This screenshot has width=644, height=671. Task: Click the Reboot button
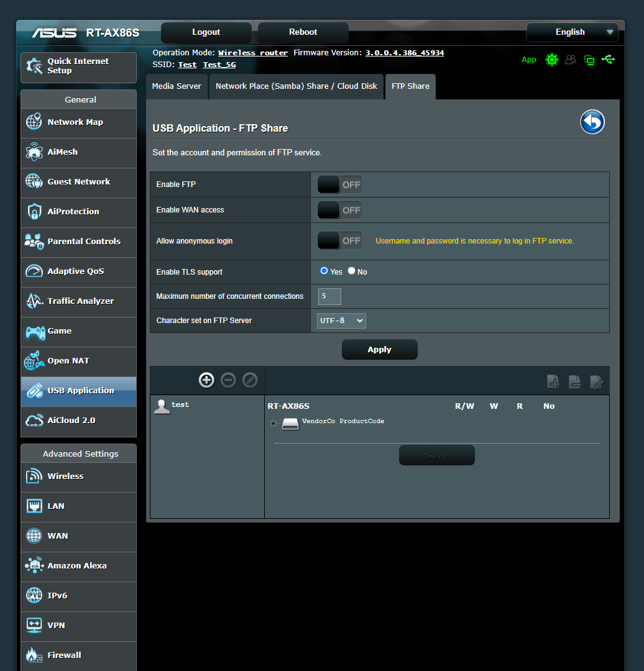point(303,32)
